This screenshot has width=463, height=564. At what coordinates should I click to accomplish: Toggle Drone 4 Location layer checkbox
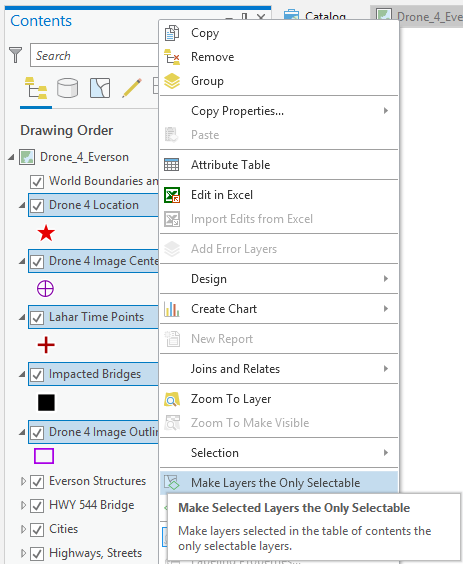coord(37,206)
